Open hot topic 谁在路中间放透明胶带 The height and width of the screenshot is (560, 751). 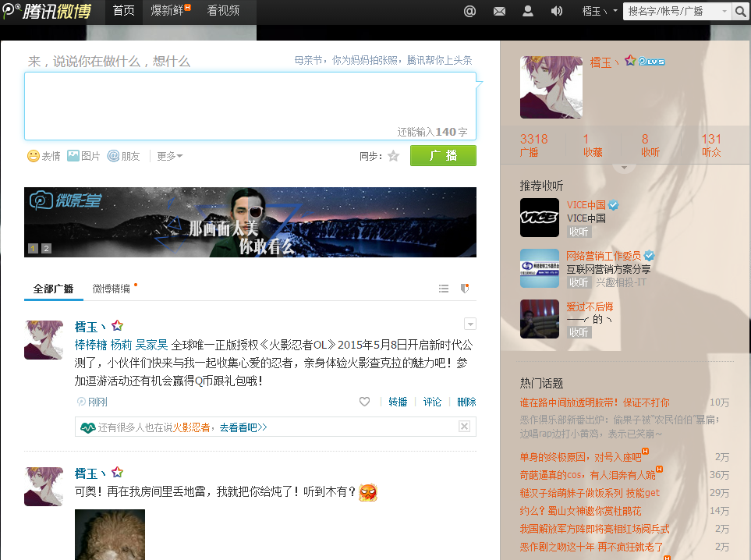[x=595, y=402]
